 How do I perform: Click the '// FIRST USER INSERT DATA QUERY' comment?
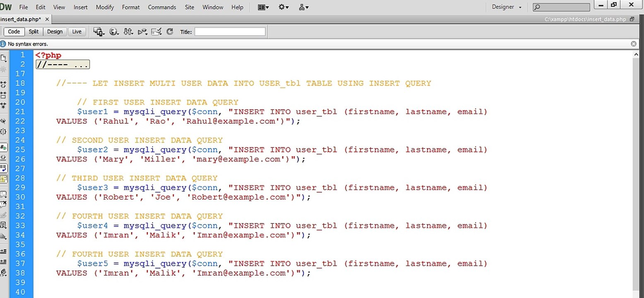pos(158,102)
